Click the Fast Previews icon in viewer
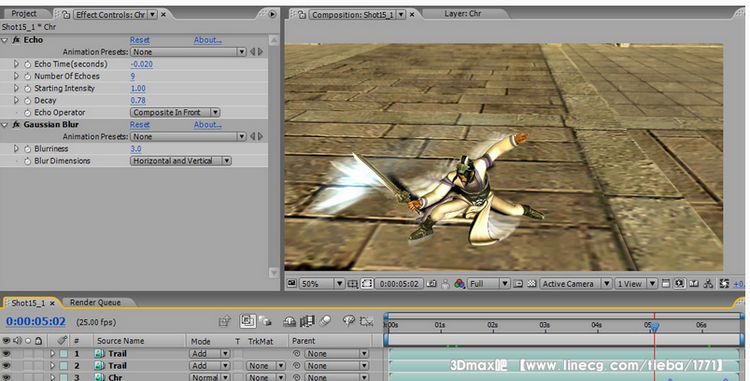The height and width of the screenshot is (381, 750). 679,283
